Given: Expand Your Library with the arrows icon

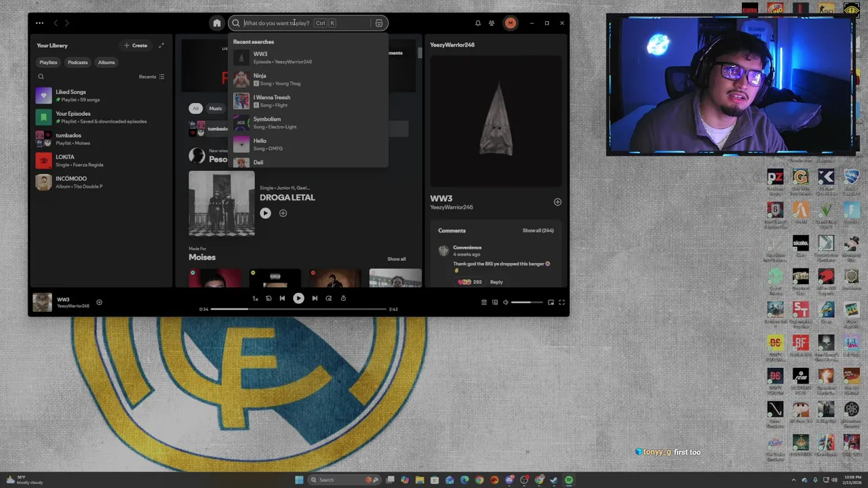Looking at the screenshot, I should click(161, 45).
